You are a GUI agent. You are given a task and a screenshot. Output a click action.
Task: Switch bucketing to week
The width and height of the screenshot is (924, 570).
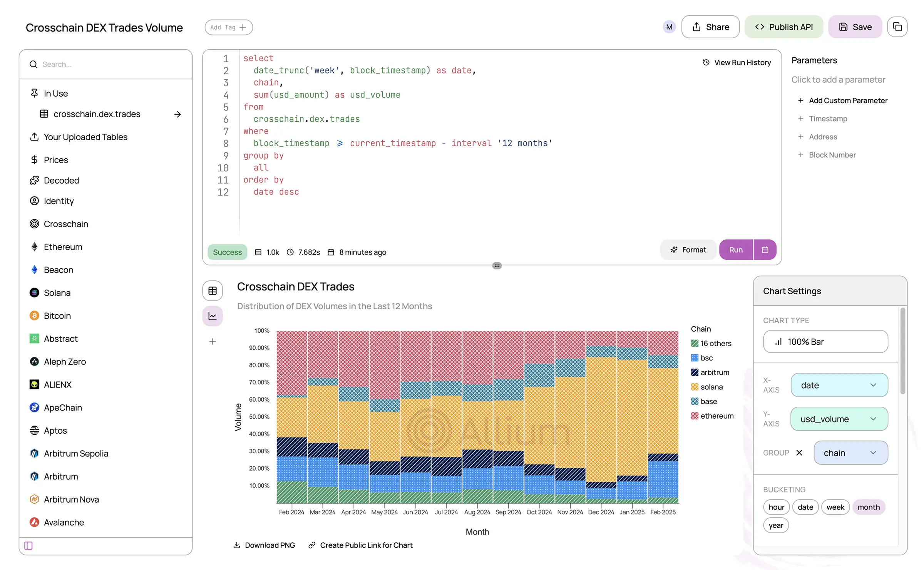(x=835, y=507)
